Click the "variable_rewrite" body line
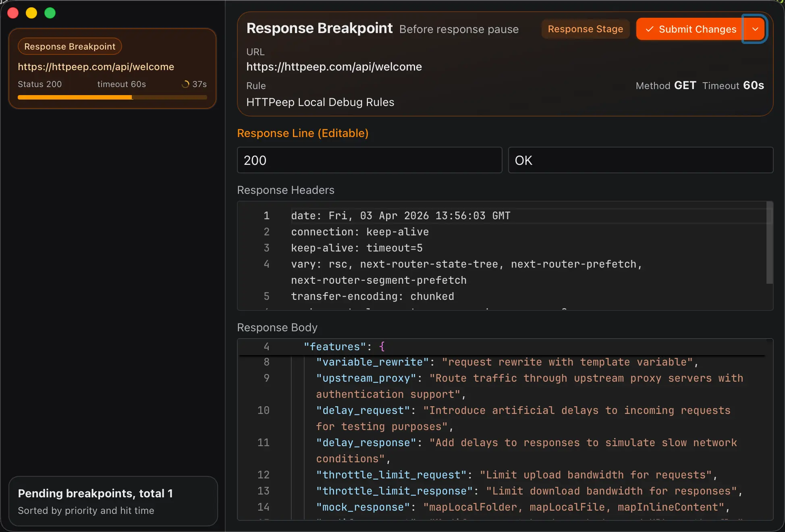This screenshot has height=532, width=785. [x=507, y=362]
